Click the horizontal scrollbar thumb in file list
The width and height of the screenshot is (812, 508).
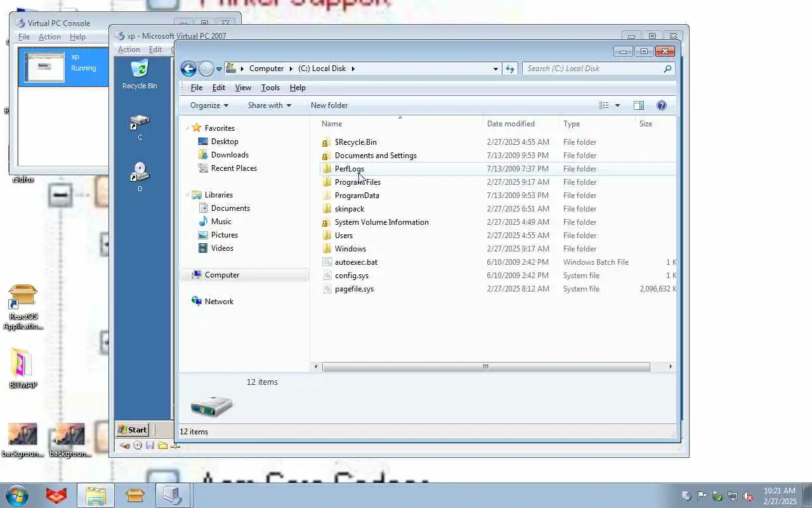486,366
